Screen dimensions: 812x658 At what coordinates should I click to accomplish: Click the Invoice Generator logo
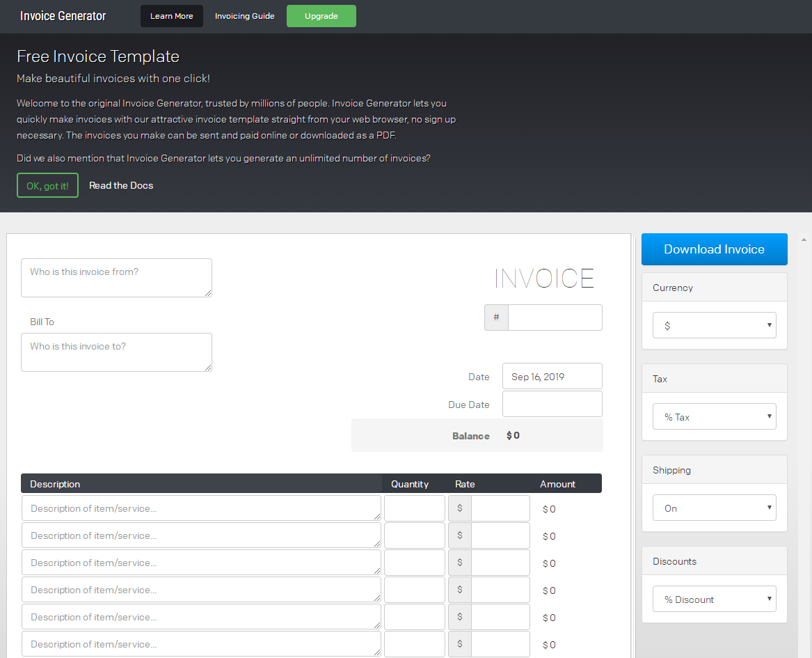point(63,16)
